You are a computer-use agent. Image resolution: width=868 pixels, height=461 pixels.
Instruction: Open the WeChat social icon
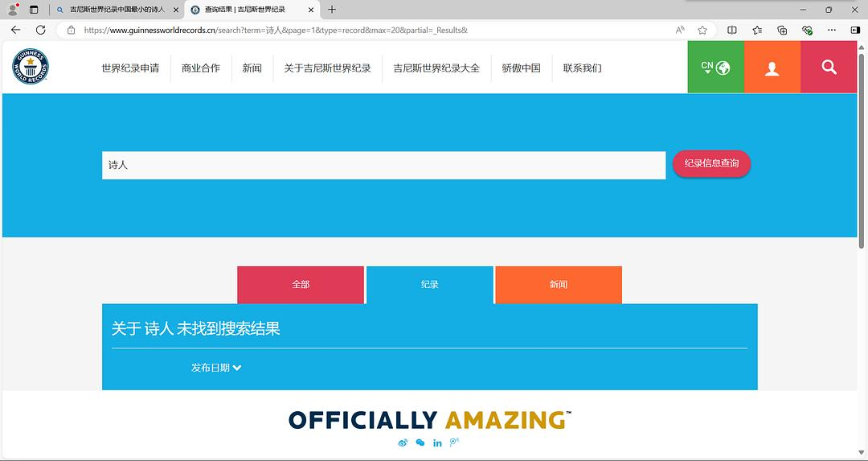click(x=420, y=442)
